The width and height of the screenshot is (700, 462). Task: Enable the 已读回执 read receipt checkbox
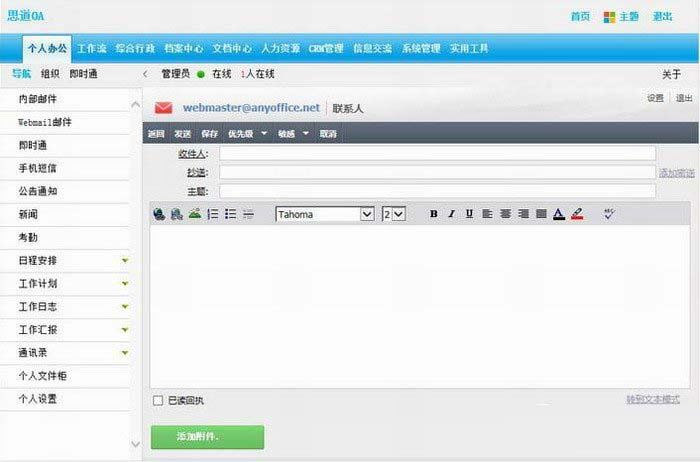[x=158, y=400]
